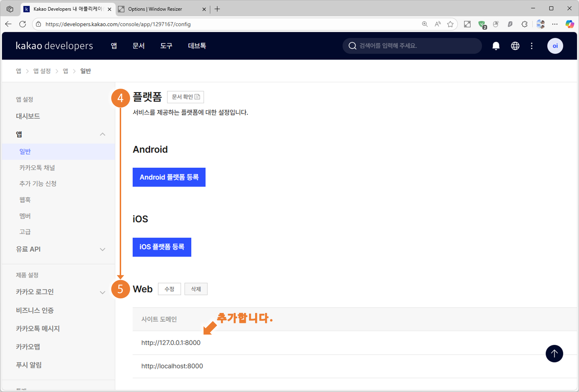Reload the page with refresh icon
The height and width of the screenshot is (392, 579).
click(x=22, y=24)
